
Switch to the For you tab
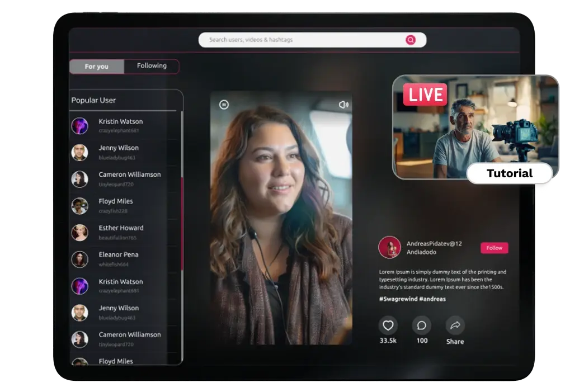(x=97, y=67)
